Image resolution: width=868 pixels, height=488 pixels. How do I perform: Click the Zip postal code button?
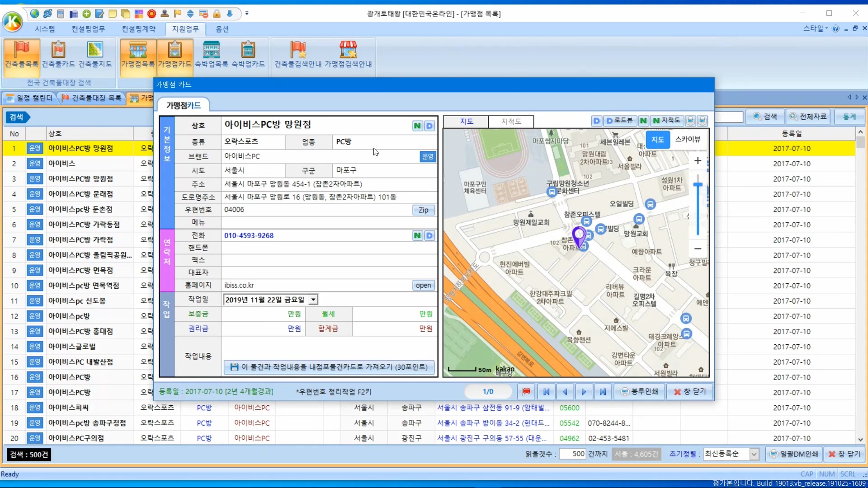pos(423,210)
